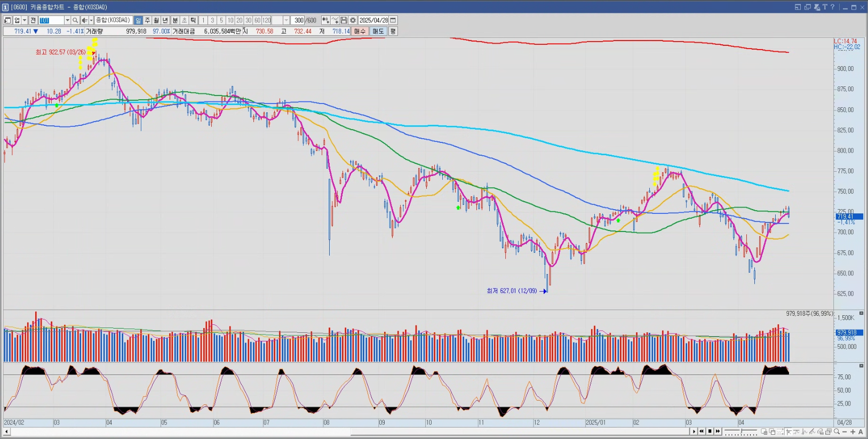
Task: Adjust the replay speed slider in bottom toolbar
Action: click(740, 431)
